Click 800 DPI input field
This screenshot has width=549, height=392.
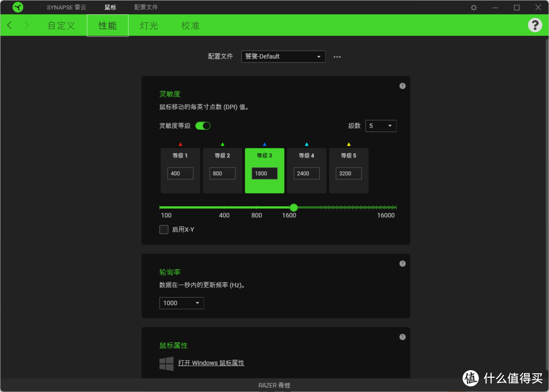(222, 174)
